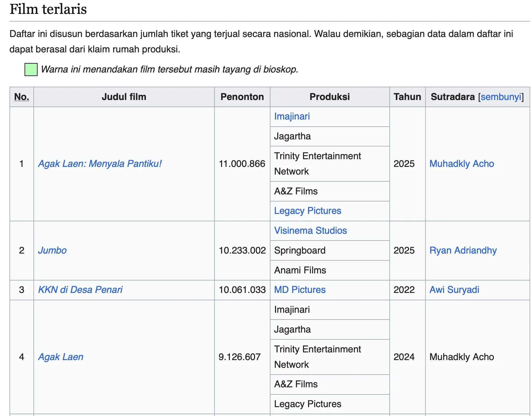Click the Produksi column header
Screen dimensions: 532x416
click(x=330, y=97)
